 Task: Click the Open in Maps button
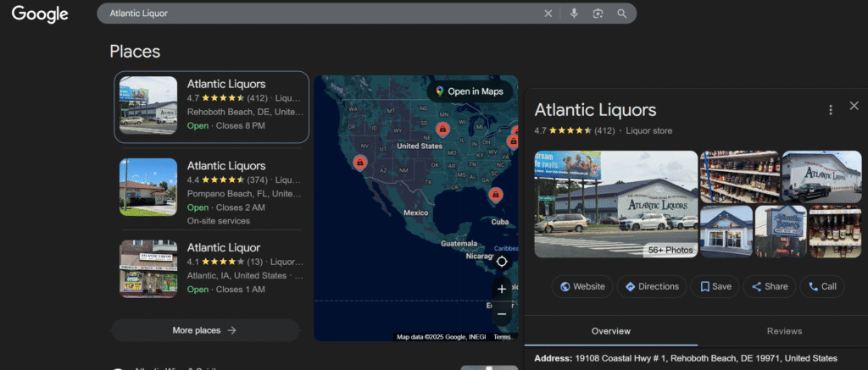(470, 91)
